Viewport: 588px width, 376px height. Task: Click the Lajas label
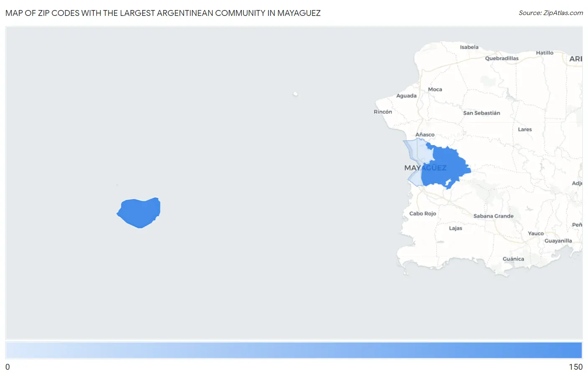point(456,228)
